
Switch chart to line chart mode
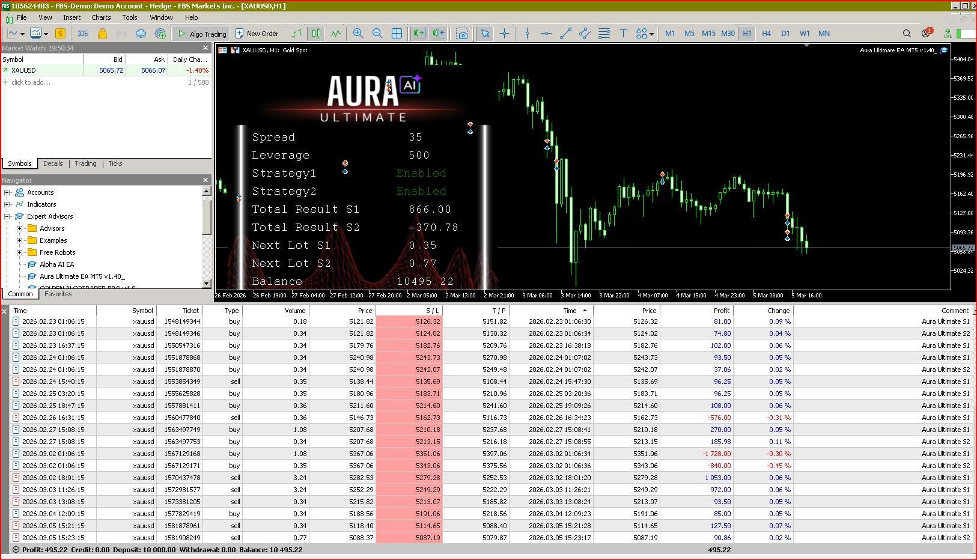[335, 34]
